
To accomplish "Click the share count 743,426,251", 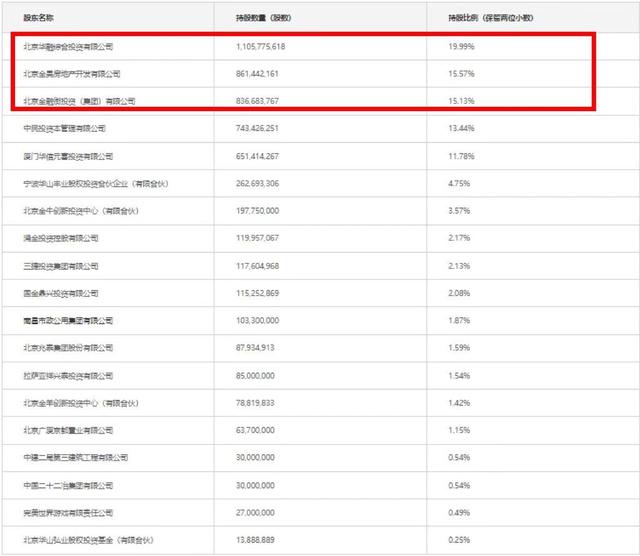I will pyautogui.click(x=257, y=128).
